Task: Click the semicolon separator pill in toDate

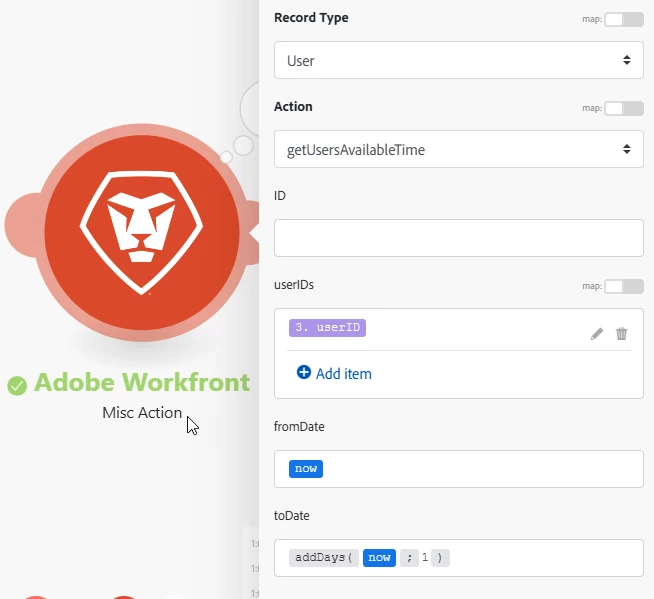Action: pyautogui.click(x=409, y=558)
